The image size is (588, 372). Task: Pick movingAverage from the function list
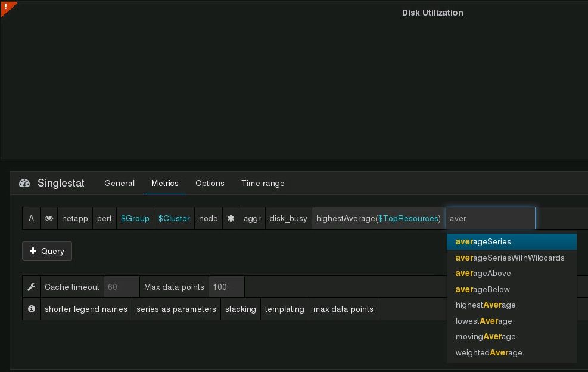click(486, 337)
